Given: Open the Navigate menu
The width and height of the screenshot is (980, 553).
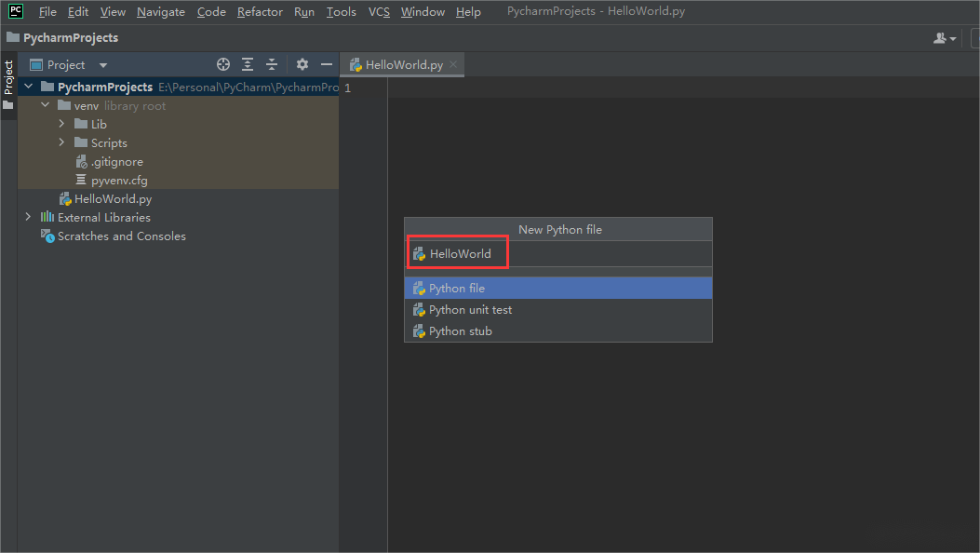Looking at the screenshot, I should pos(161,12).
